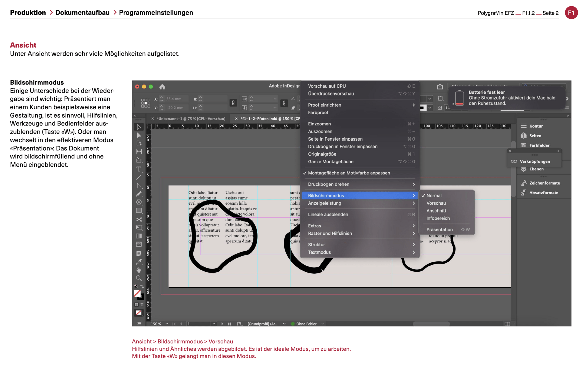The image size is (588, 365).
Task: Click the Home icon in title bar
Action: click(162, 87)
